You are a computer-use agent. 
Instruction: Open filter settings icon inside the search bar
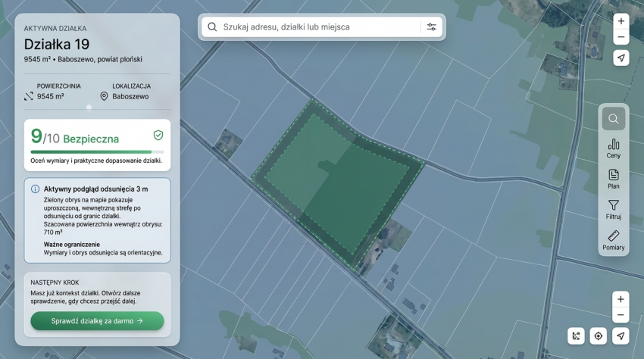point(431,27)
